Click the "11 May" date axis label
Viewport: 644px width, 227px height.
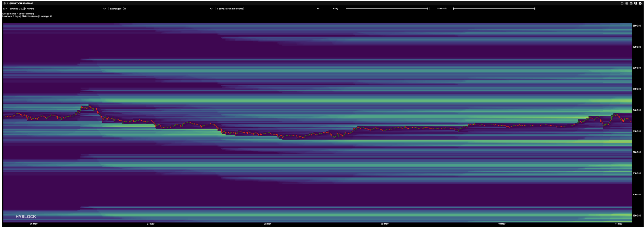[619, 224]
